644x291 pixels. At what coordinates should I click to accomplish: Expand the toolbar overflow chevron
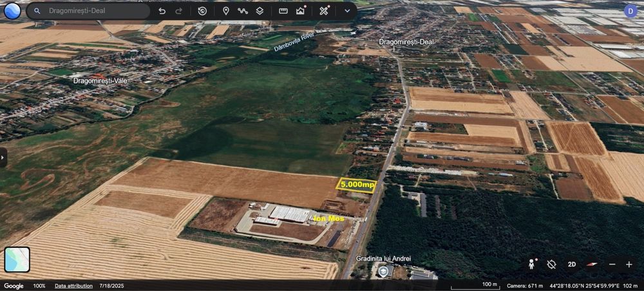click(x=348, y=11)
